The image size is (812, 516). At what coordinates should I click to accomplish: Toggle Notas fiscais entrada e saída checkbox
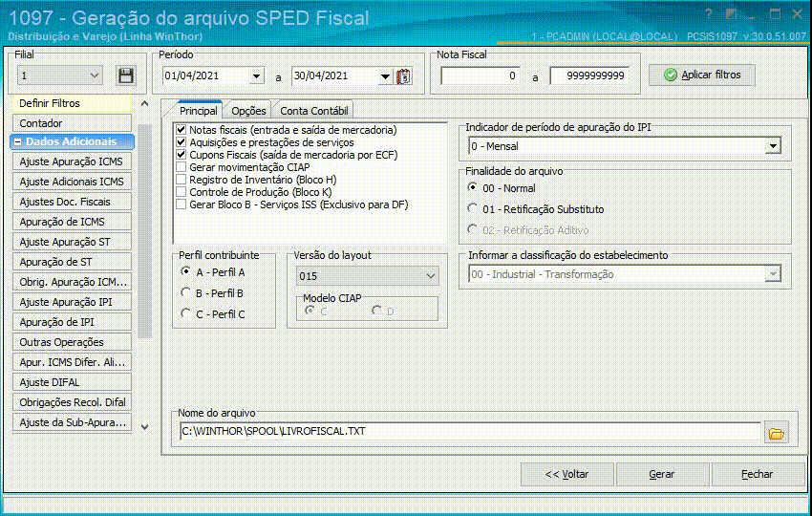(181, 130)
